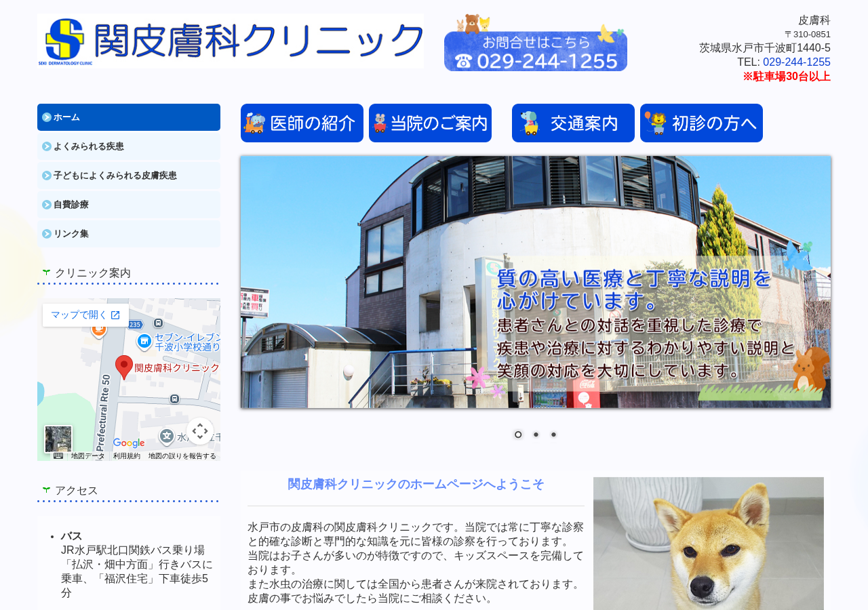
Task: Click 利用規約 link on the map
Action: (127, 456)
